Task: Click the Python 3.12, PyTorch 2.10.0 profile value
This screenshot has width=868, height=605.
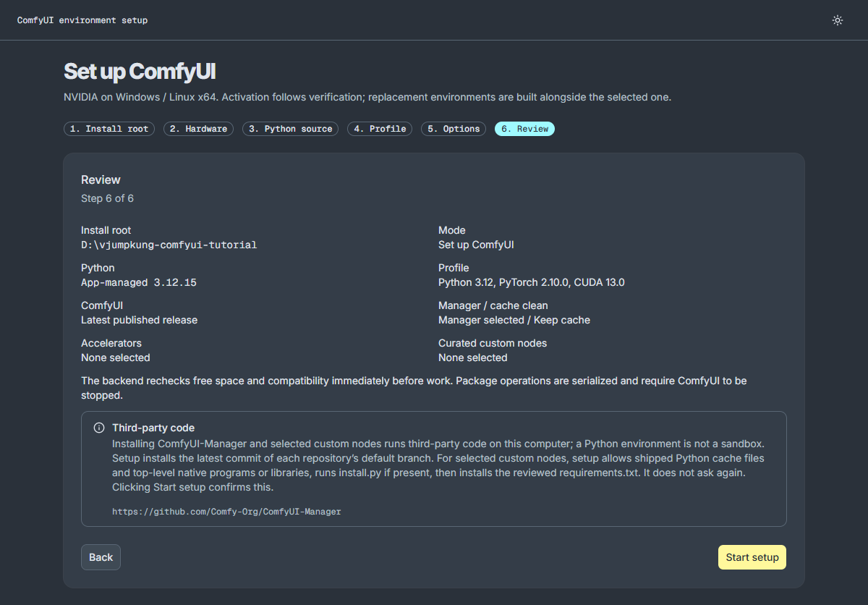Action: pyautogui.click(x=532, y=282)
